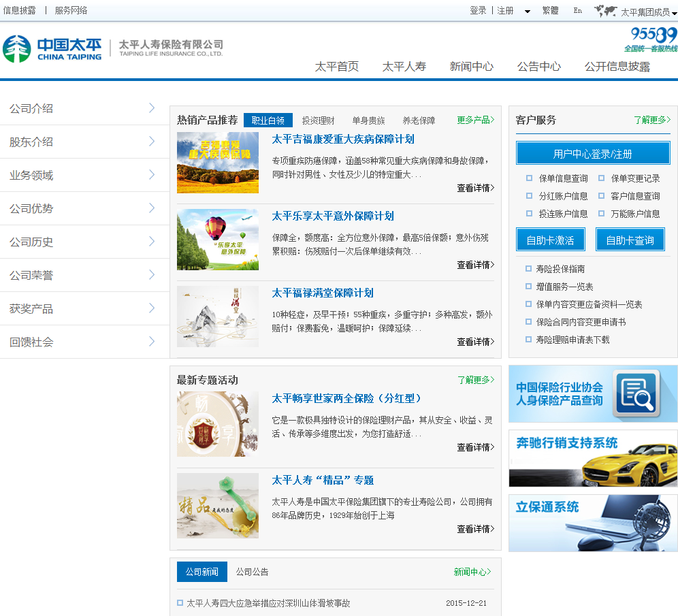Click 中国保险行业协会人身保险产品查询 banner
The height and width of the screenshot is (616, 678).
pos(593,394)
